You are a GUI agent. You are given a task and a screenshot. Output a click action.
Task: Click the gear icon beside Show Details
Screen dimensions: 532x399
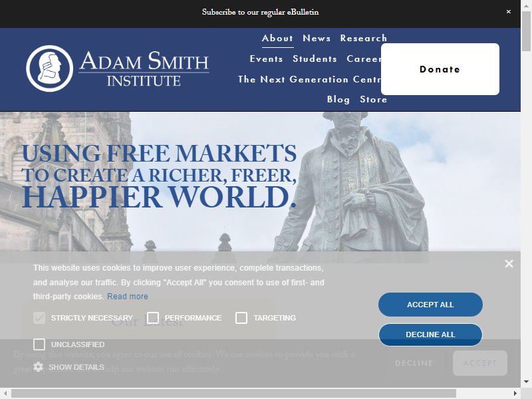pyautogui.click(x=39, y=367)
